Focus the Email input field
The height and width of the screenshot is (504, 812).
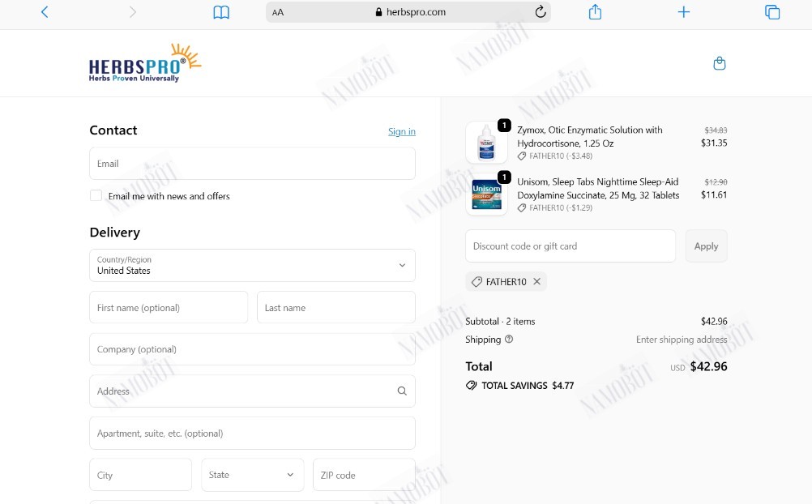click(x=252, y=164)
